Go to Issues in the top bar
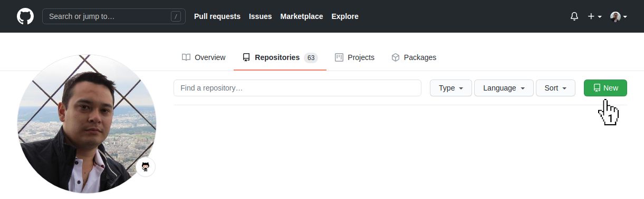Viewport: 644px width, 199px height. tap(261, 16)
